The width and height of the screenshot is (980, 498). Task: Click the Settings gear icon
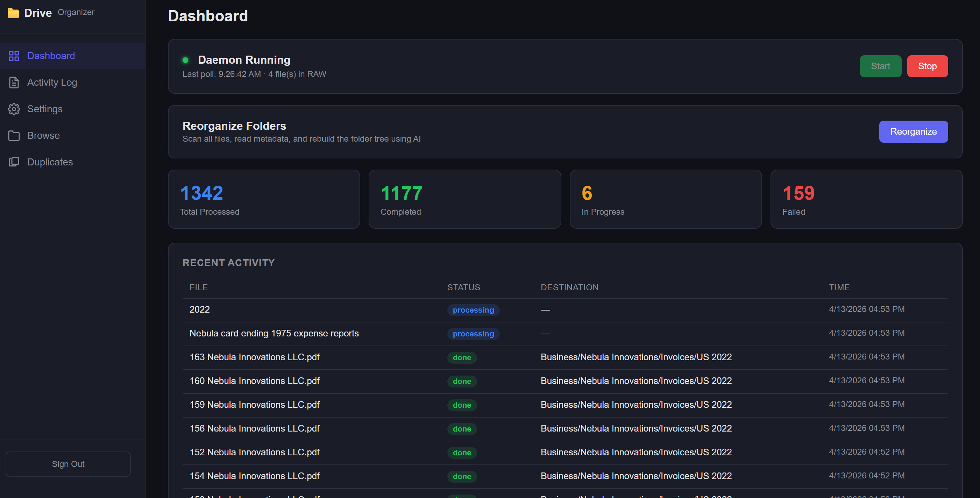coord(14,109)
